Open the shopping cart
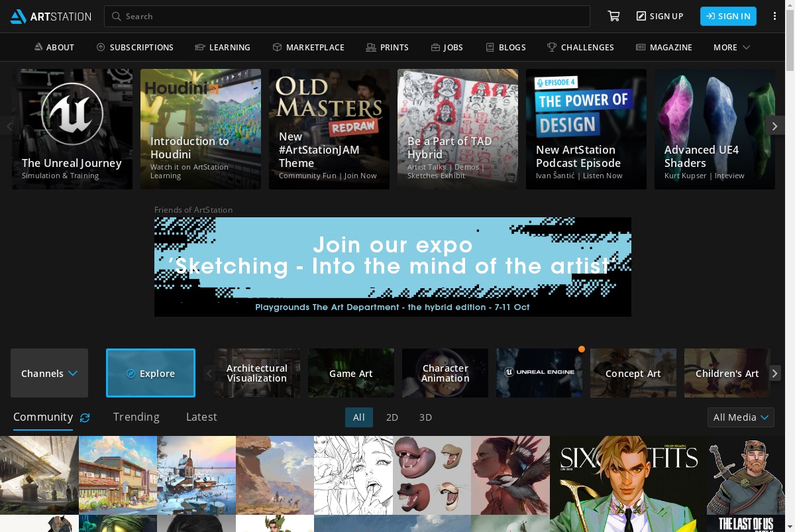This screenshot has width=795, height=532. coord(613,17)
